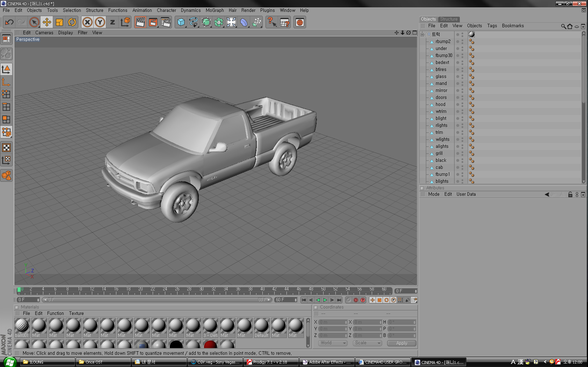The image size is (588, 367).
Task: Switch to Model mode in the left palette
Action: pyautogui.click(x=7, y=69)
